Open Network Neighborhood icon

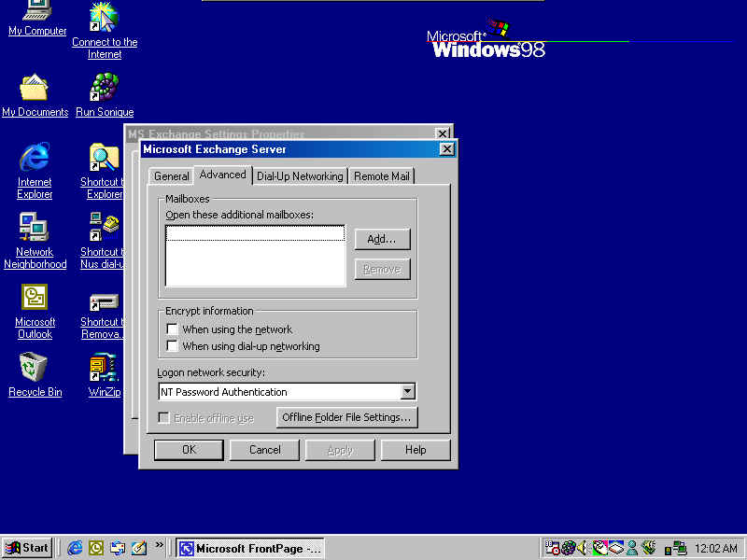(35, 240)
